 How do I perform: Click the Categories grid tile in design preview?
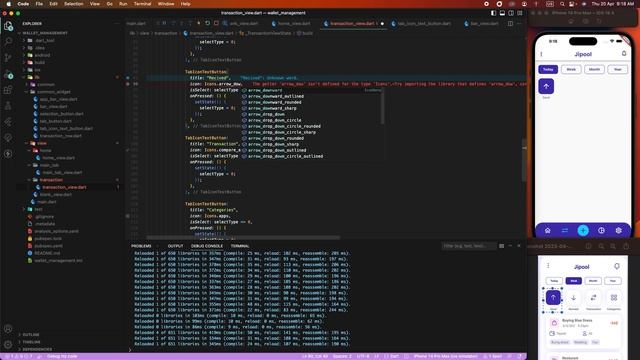(613, 298)
